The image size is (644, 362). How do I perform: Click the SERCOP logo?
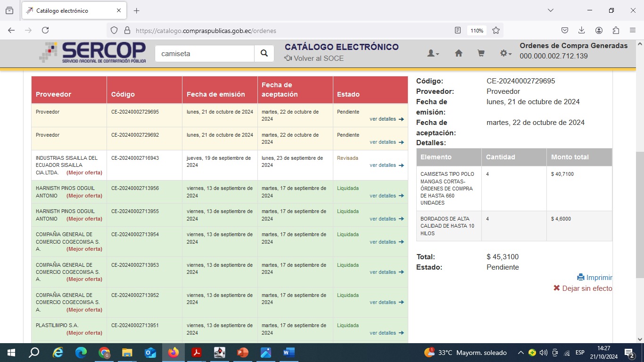(x=93, y=53)
